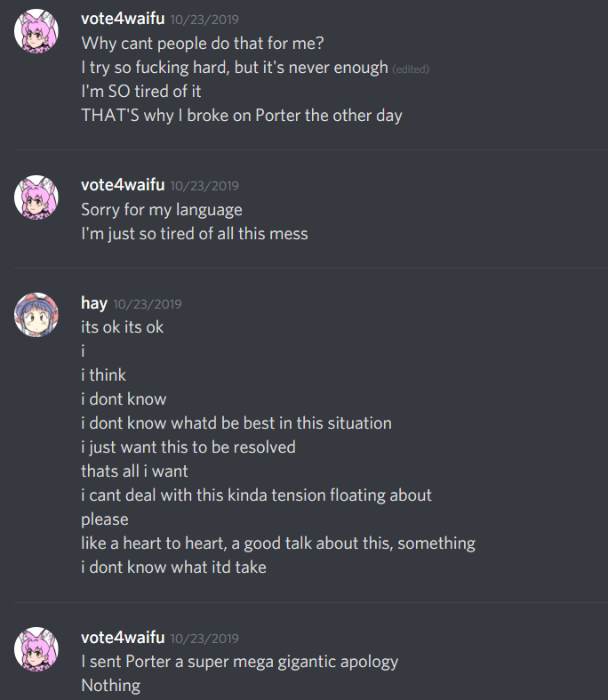Screen dimensions: 608x700
Task: Select the "I'm SO tired of it" message
Action: 141,92
